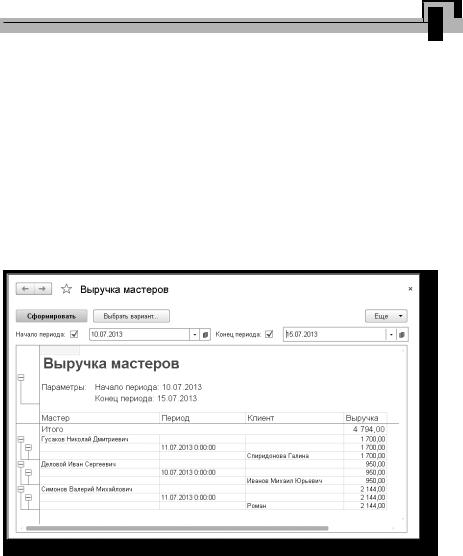
Task: Collapse the report header group
Action: (21, 377)
